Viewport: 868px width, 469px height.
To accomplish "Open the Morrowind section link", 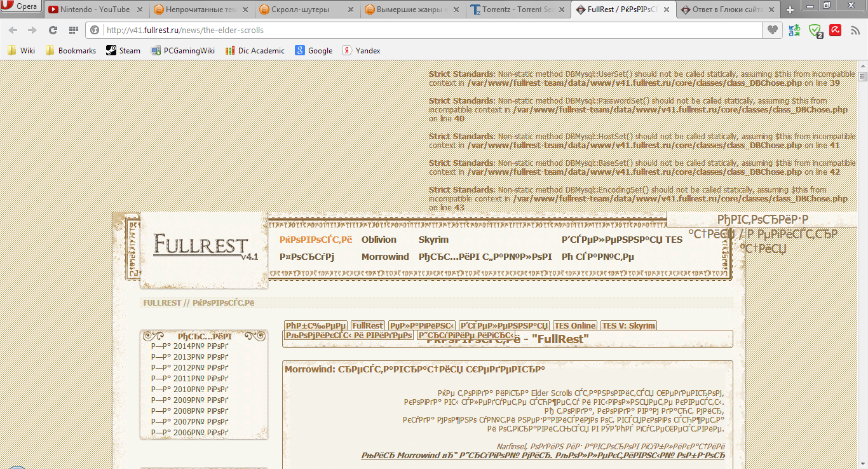I will (x=385, y=257).
